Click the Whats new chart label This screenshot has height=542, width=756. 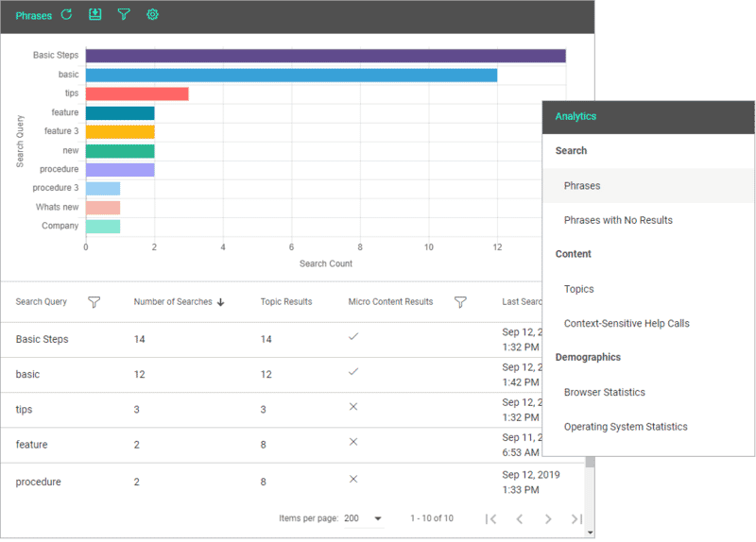[x=57, y=207]
